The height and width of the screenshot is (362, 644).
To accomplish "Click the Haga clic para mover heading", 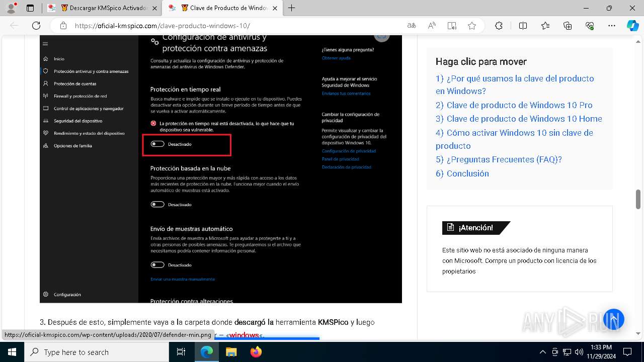I will (481, 62).
